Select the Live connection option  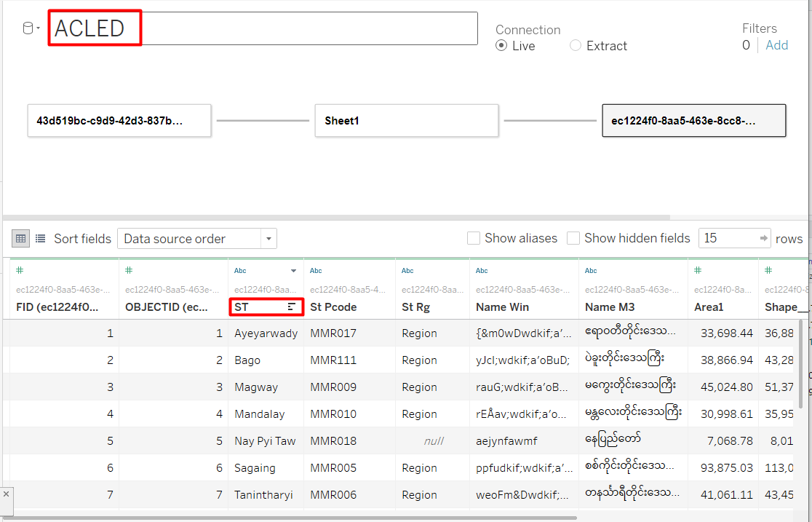501,46
